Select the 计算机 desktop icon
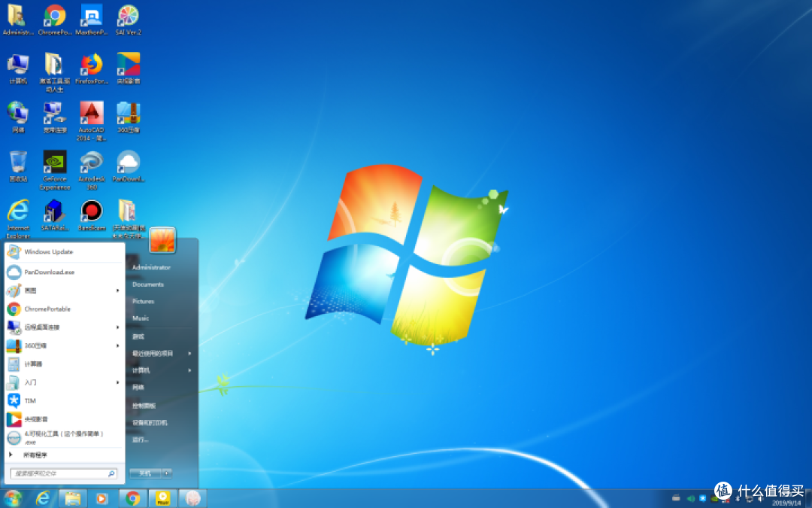Screen dimensions: 812x508 pos(17,68)
